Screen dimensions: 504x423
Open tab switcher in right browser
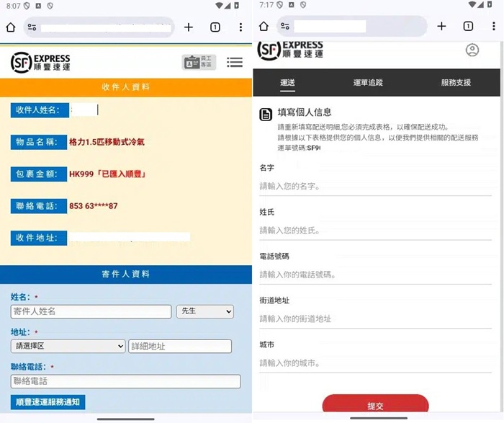pyautogui.click(x=468, y=26)
